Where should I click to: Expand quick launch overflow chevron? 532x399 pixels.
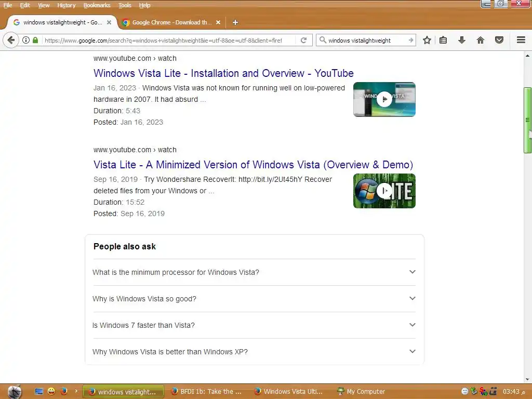tap(76, 391)
